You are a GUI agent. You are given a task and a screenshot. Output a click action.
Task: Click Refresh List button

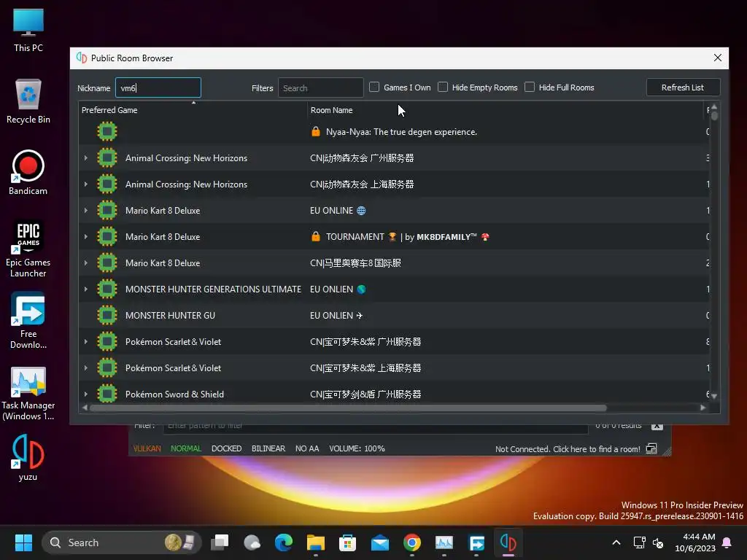pyautogui.click(x=683, y=87)
